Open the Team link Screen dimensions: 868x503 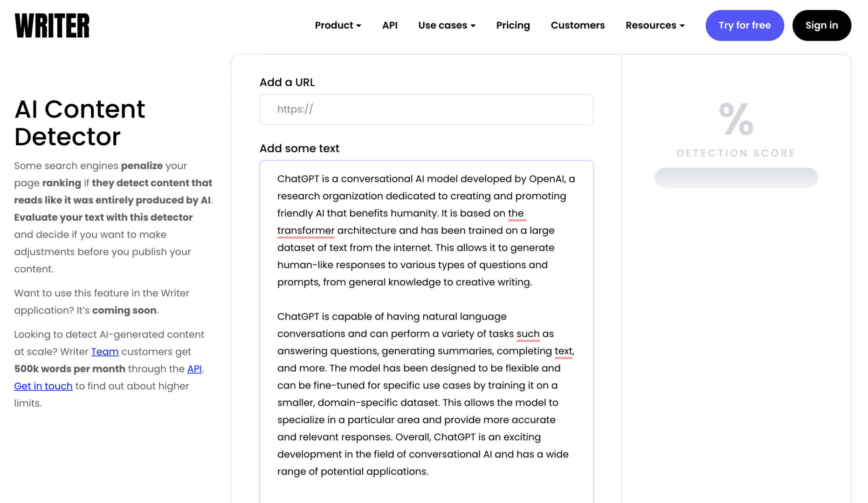pos(105,352)
